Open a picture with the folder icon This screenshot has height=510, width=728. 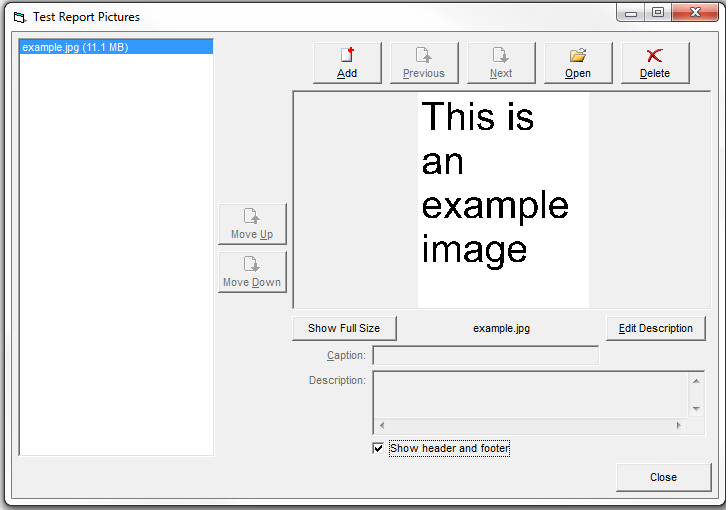click(578, 62)
